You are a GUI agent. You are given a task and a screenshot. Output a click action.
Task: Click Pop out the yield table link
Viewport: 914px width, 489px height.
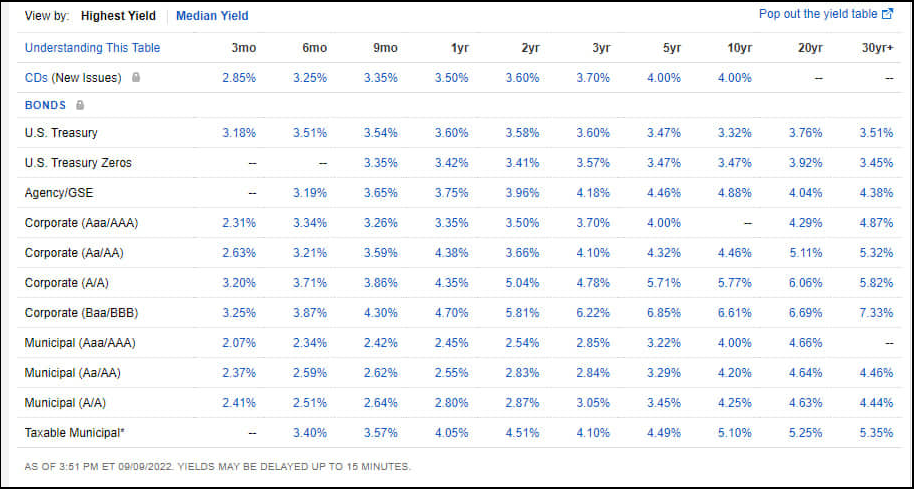pyautogui.click(x=818, y=14)
